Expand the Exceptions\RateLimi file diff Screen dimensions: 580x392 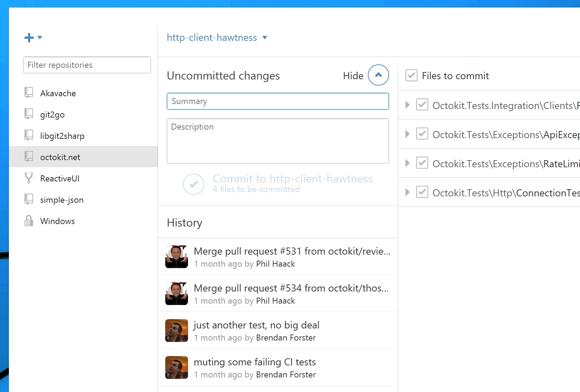pyautogui.click(x=408, y=163)
